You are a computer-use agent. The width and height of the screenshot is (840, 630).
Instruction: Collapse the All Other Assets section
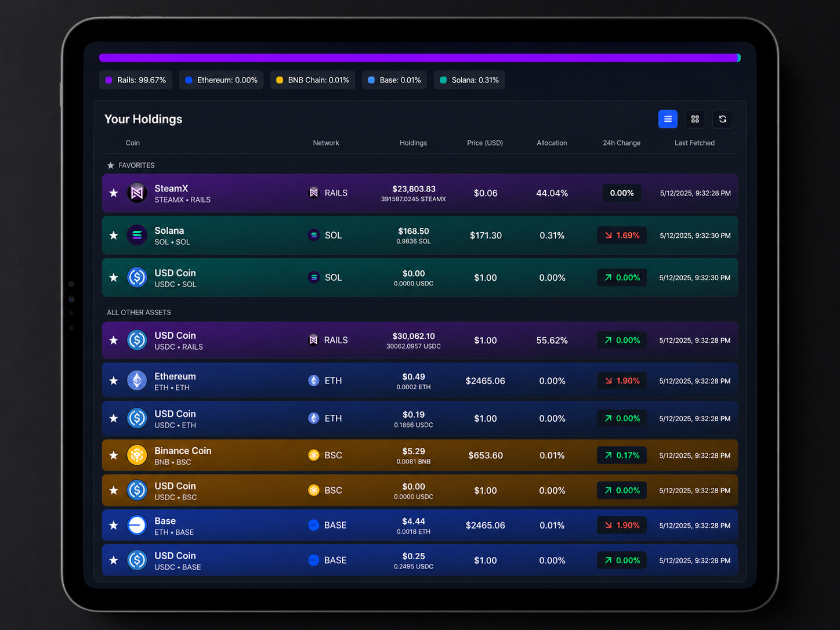139,312
